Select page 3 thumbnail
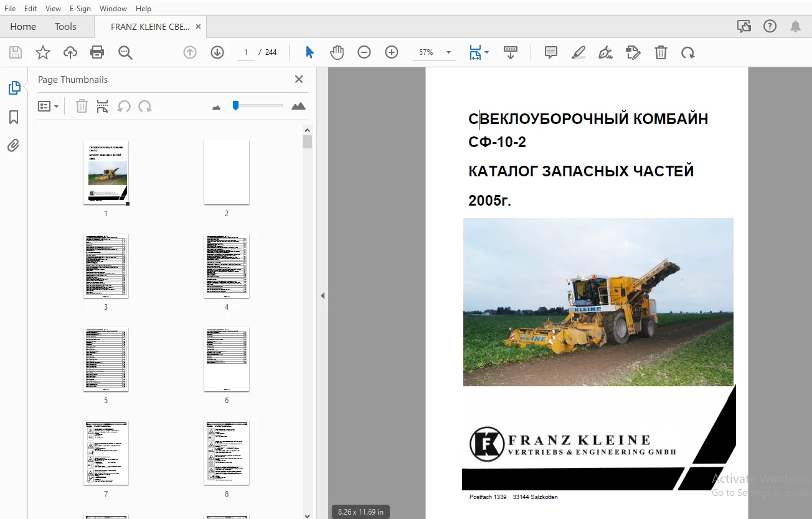 pyautogui.click(x=106, y=266)
